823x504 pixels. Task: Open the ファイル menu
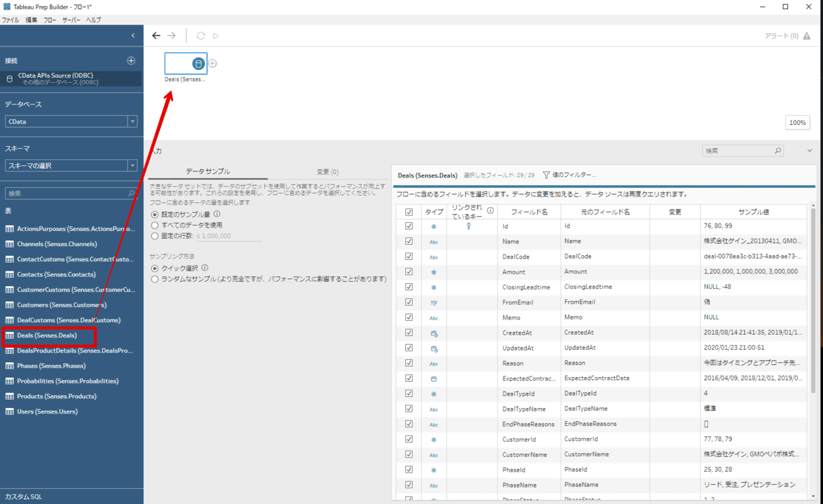point(10,21)
